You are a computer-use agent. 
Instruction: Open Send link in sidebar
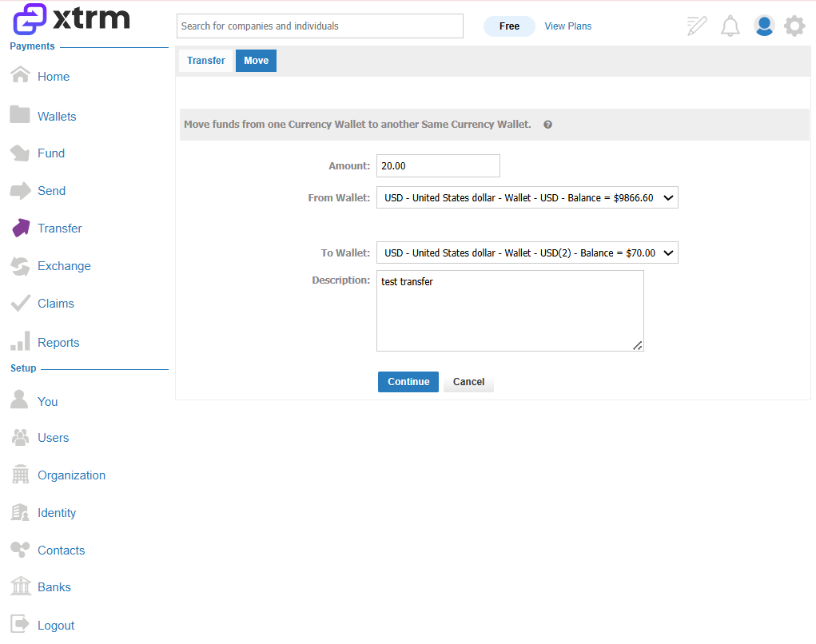[51, 191]
